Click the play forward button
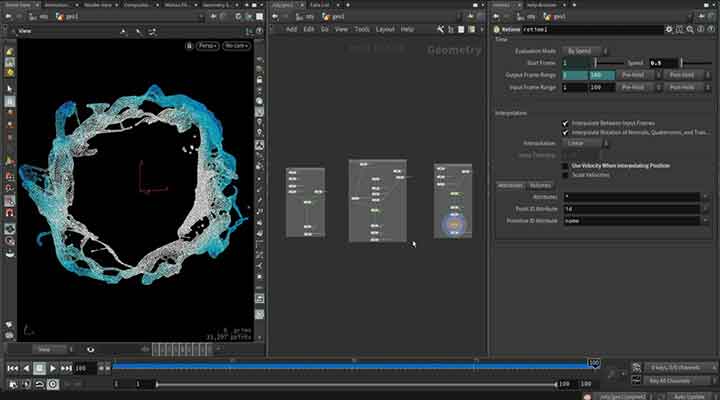The width and height of the screenshot is (720, 400). pyautogui.click(x=53, y=368)
